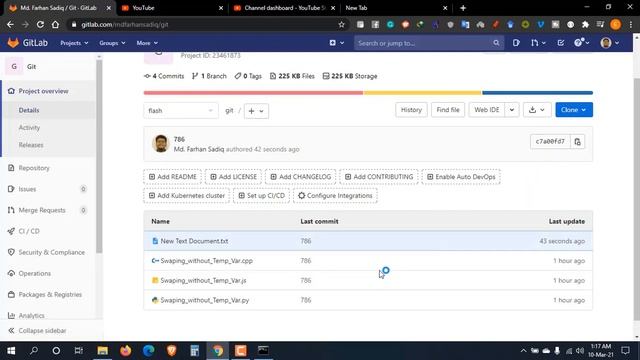This screenshot has height=360, width=640.
Task: Open the Issues sidebar item
Action: point(27,189)
